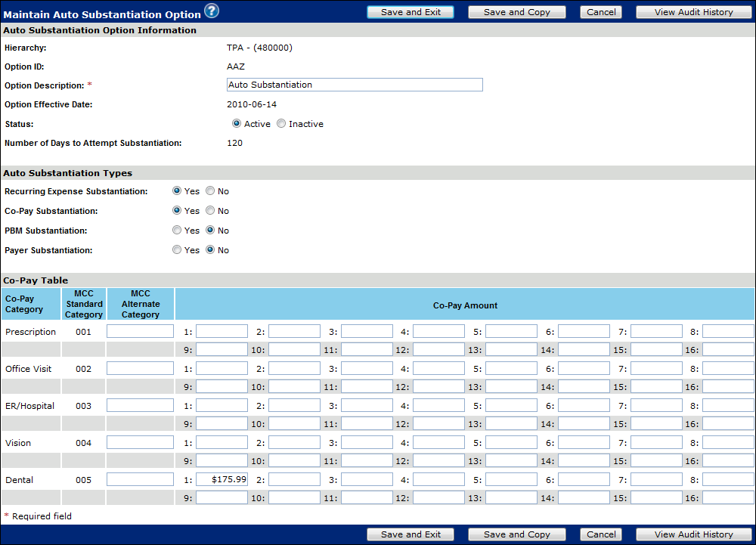Set Status to Inactive

click(281, 124)
